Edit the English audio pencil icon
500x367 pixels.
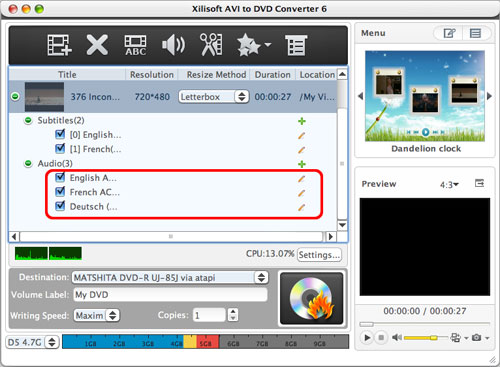[301, 179]
